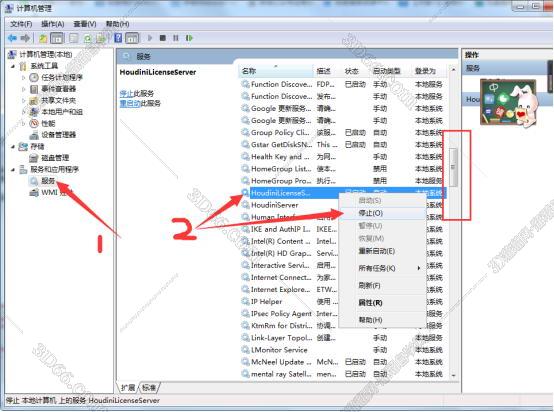The image size is (554, 412).
Task: Switch to the 扩展 tab
Action: (x=128, y=388)
